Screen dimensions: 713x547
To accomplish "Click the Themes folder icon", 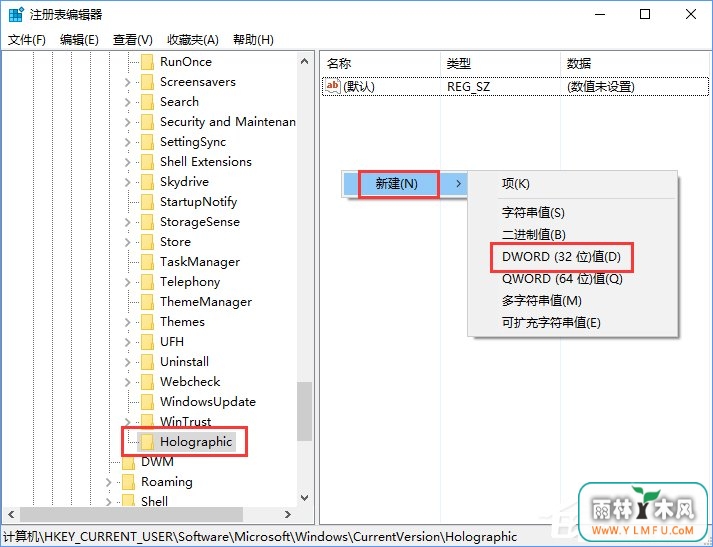I will [x=147, y=322].
